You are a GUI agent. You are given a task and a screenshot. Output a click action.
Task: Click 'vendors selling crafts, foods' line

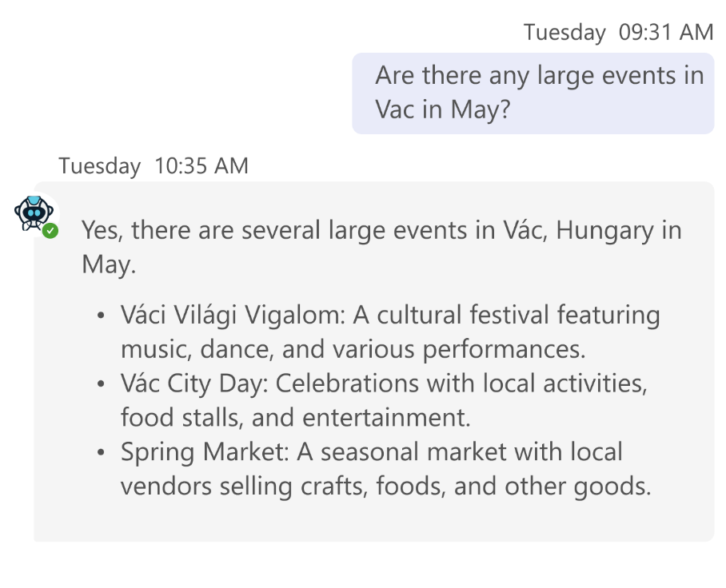(x=385, y=487)
